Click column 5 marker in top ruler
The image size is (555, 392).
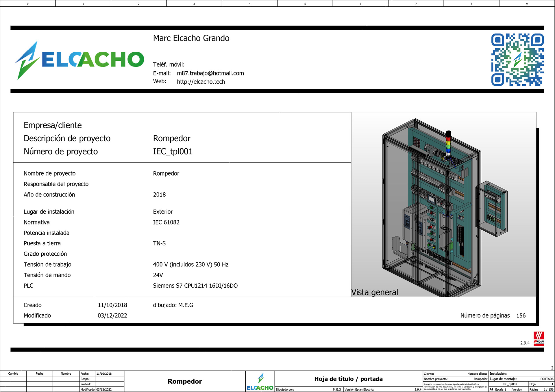click(305, 4)
